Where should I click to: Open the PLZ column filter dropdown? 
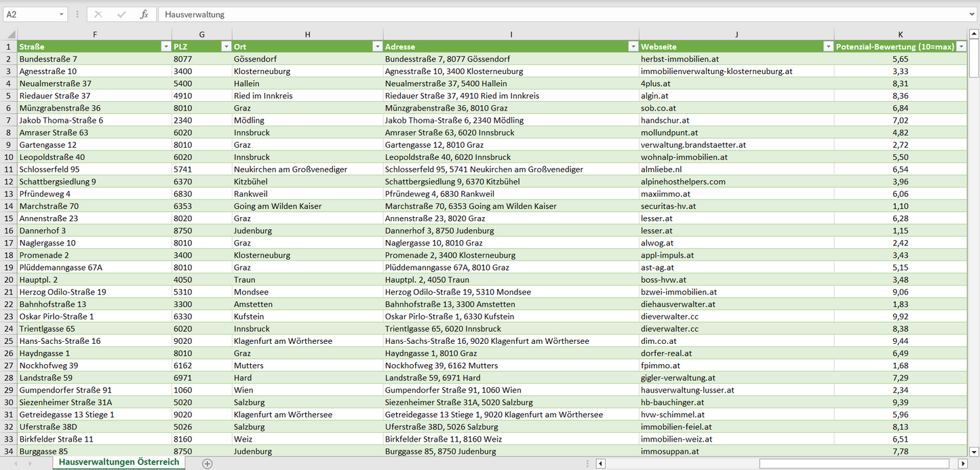click(x=226, y=46)
